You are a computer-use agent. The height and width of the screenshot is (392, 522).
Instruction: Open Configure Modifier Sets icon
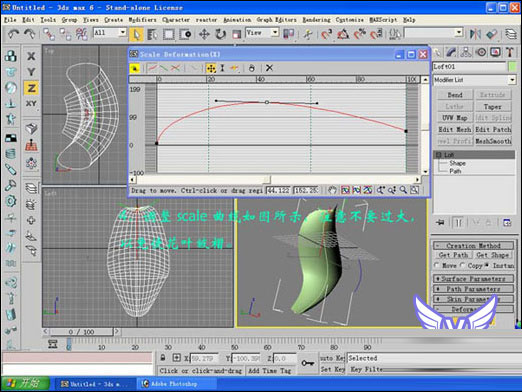pos(507,222)
